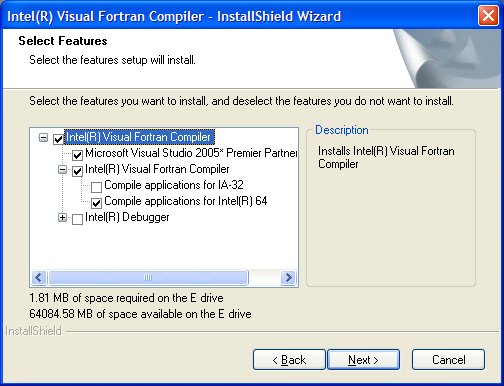The width and height of the screenshot is (504, 386).
Task: Toggle nested Intel(R) Visual Fortran Compiler checkbox
Action: [77, 171]
